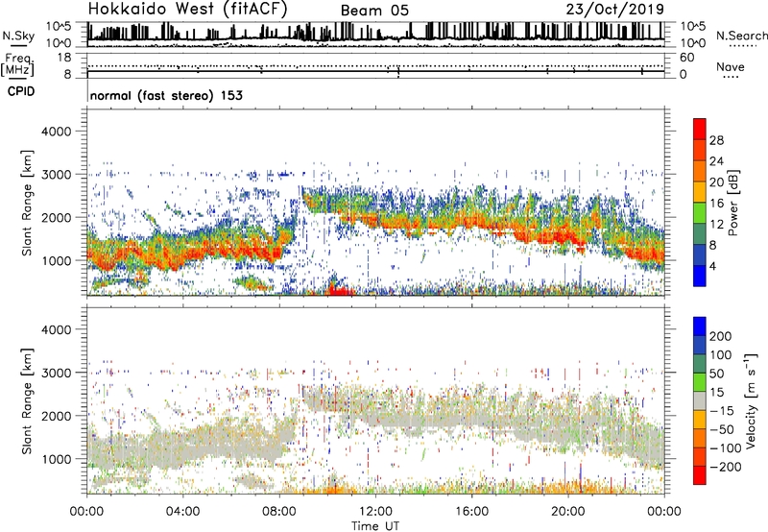Click the "60" tick on the Nave axis
Viewport: 768px width, 532px height.
coord(686,58)
